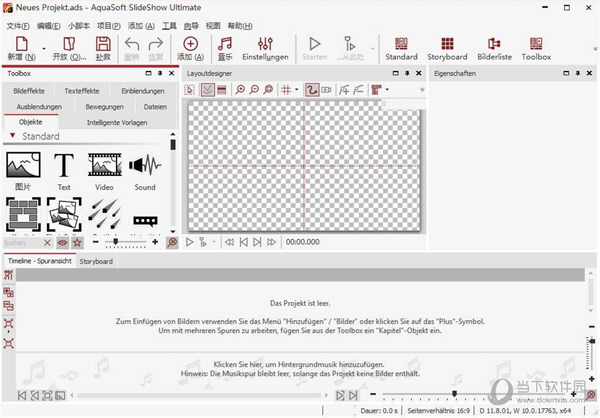Screen dimensions: 600x418
Task: Click zoom in magnifier in Layoutdesigner toolbar
Action: [240, 90]
